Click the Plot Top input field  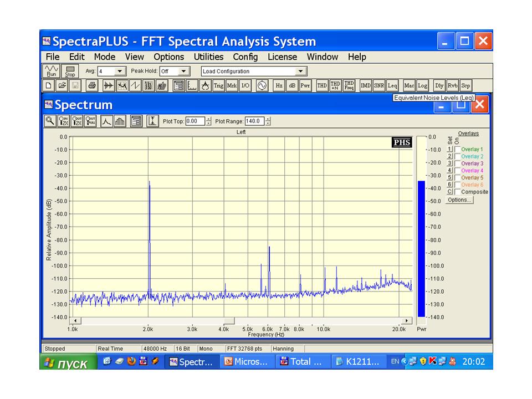(195, 121)
